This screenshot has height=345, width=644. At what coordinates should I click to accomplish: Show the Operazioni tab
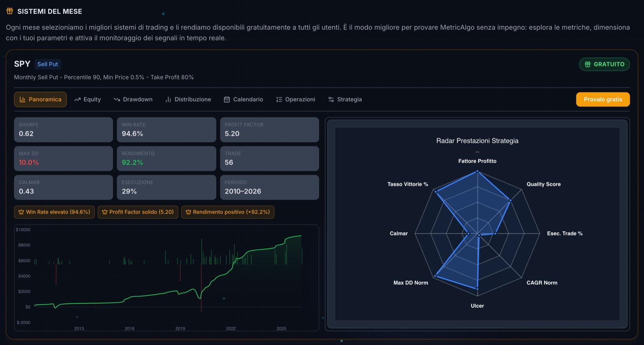click(295, 100)
